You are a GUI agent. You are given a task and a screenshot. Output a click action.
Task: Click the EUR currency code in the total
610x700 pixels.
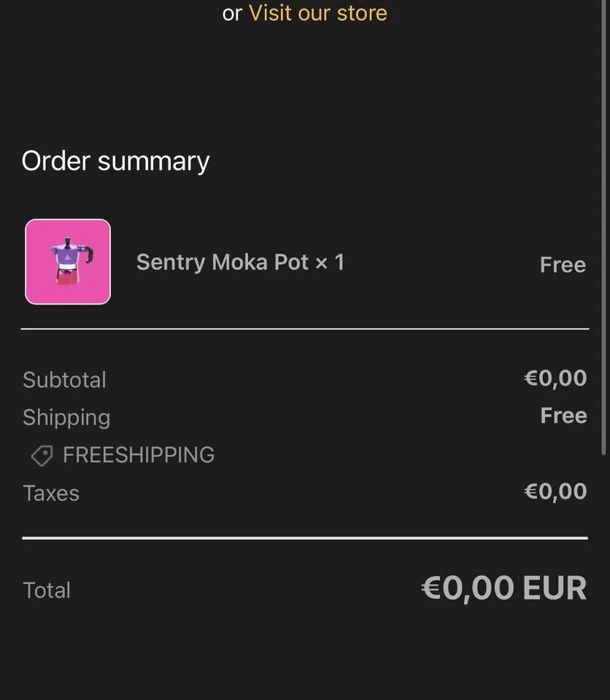[x=555, y=588]
